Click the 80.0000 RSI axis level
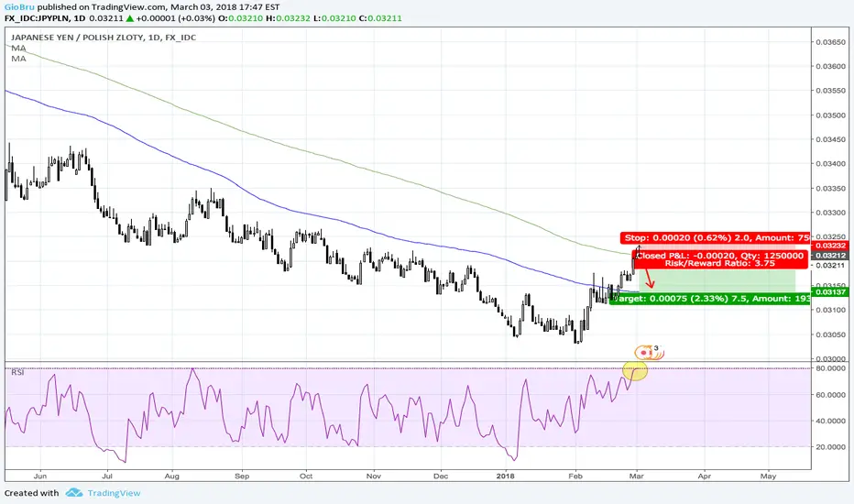Image resolution: width=854 pixels, height=504 pixels. [x=830, y=368]
